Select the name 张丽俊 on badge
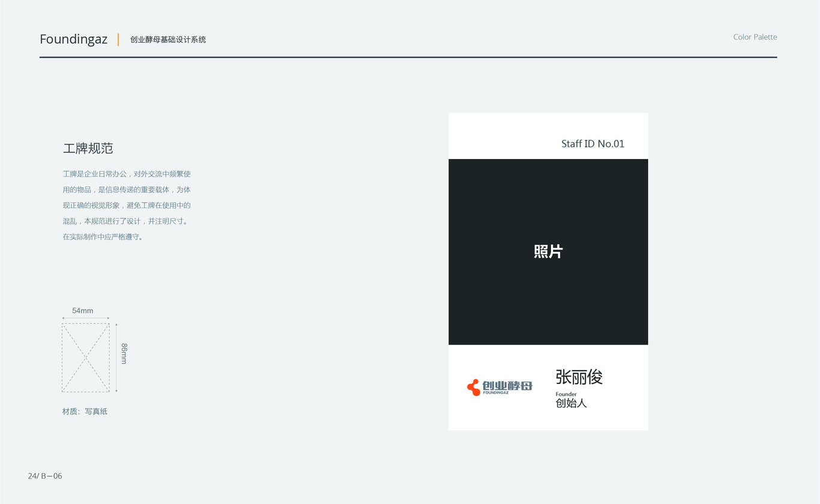 579,377
